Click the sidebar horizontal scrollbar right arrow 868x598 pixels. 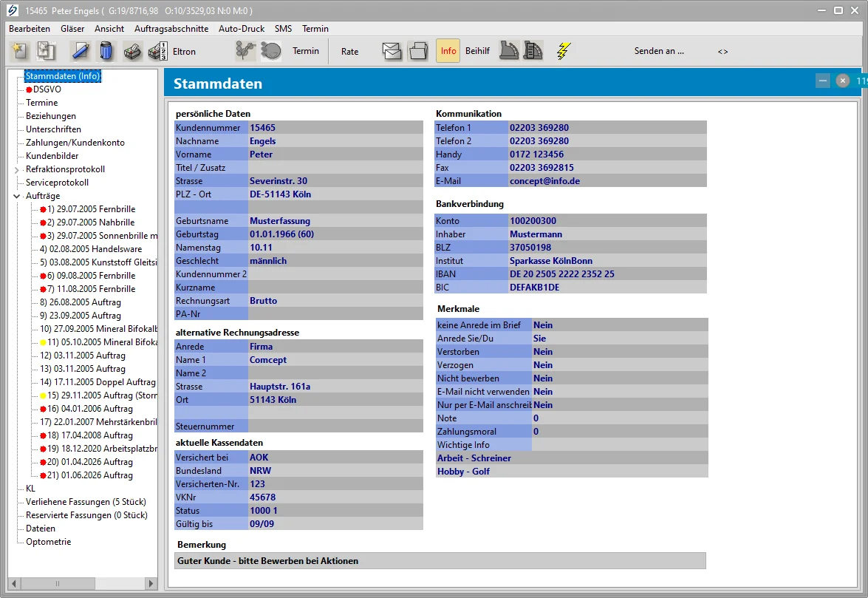point(151,583)
